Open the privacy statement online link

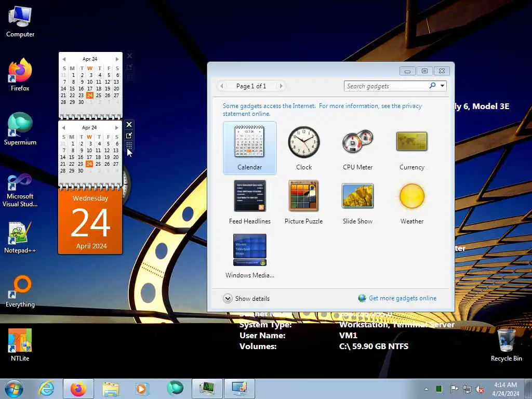click(x=322, y=110)
